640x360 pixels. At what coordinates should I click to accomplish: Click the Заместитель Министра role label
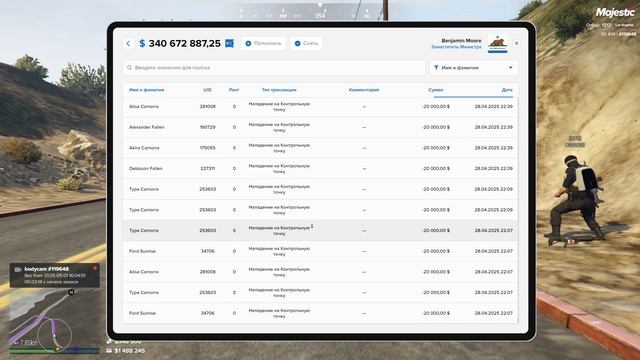point(456,47)
